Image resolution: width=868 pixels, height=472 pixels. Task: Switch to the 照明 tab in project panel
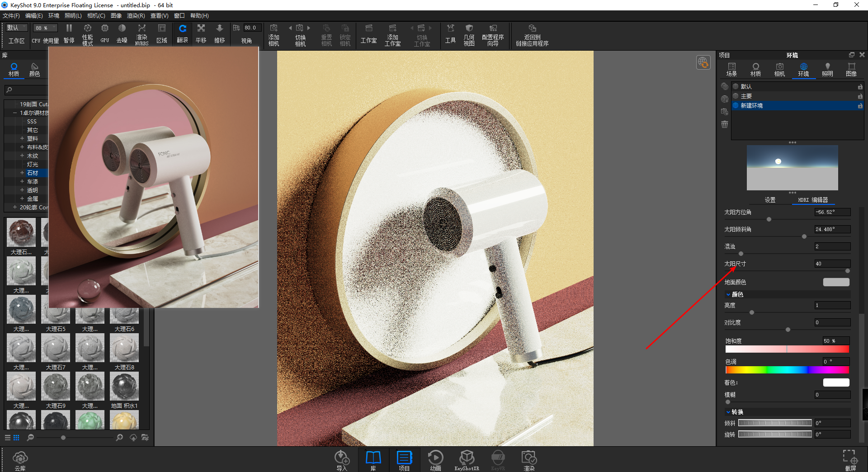coord(827,70)
